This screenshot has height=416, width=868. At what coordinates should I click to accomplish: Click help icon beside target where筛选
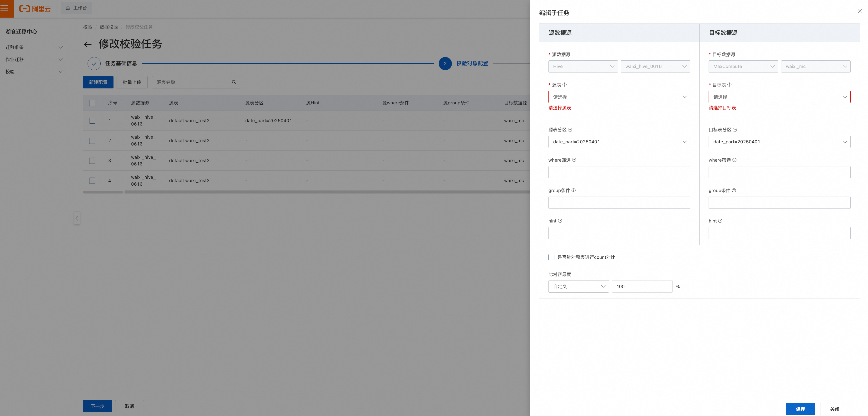pyautogui.click(x=735, y=160)
